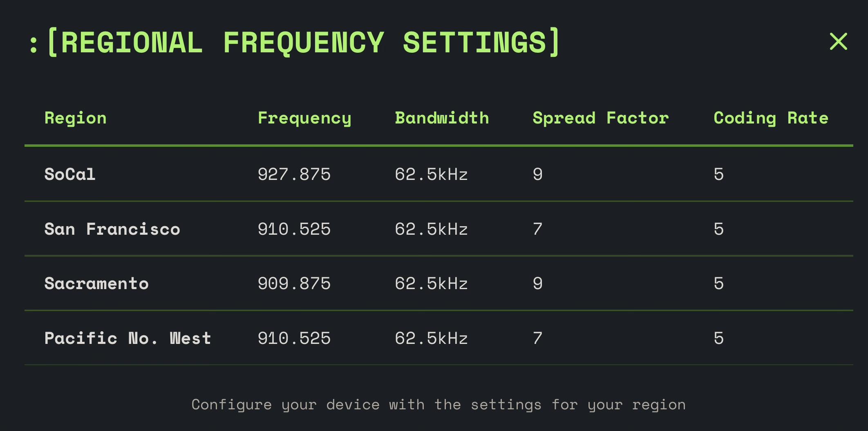Click the Frequency column header
The width and height of the screenshot is (868, 431).
click(x=304, y=118)
